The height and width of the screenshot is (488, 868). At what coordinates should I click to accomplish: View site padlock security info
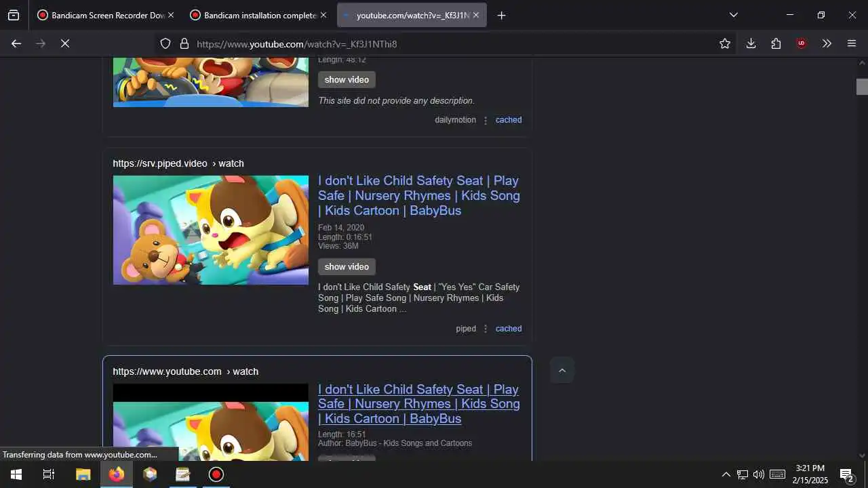[184, 43]
